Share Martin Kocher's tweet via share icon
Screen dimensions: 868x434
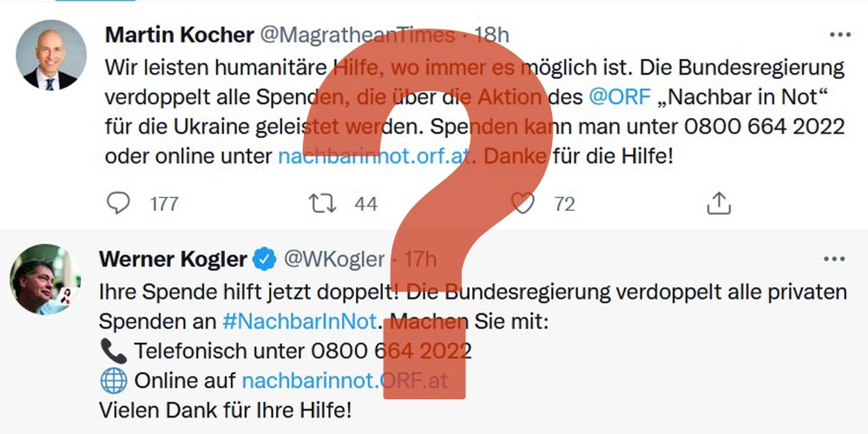tap(719, 203)
